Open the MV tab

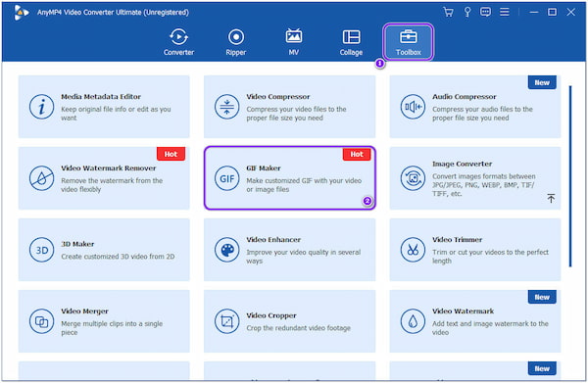pyautogui.click(x=294, y=42)
